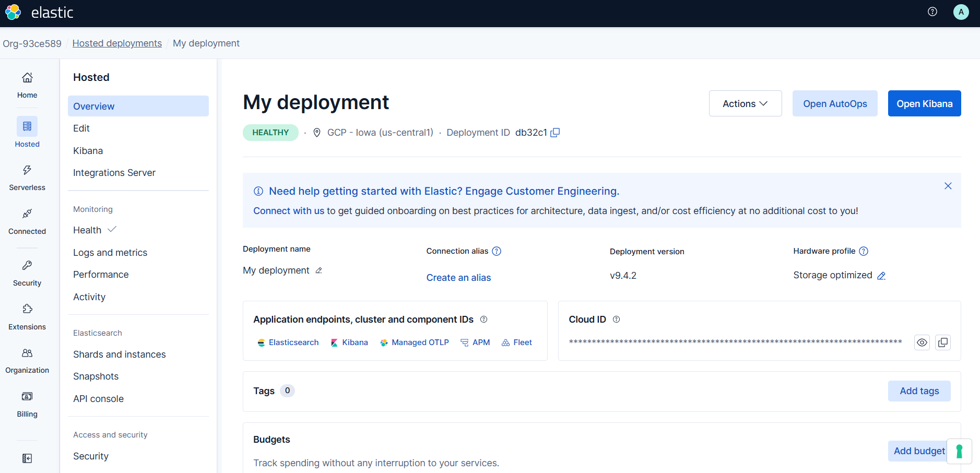Show Cloud ID help tooltip
The width and height of the screenshot is (980, 473).
pos(616,320)
